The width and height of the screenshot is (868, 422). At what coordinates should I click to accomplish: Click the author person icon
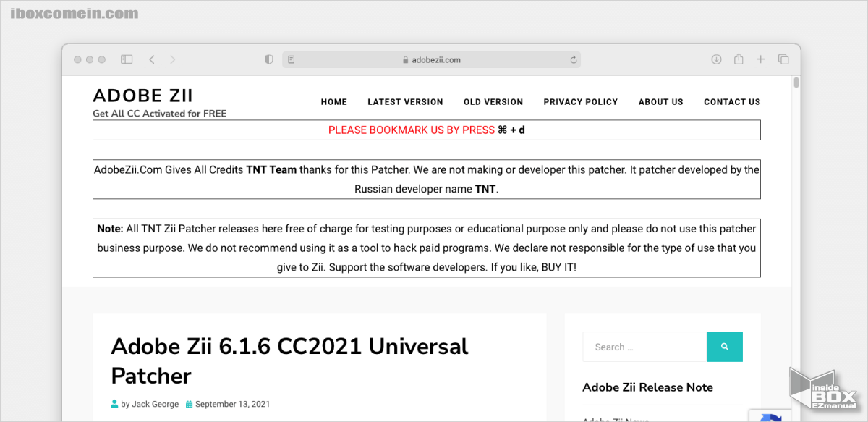coord(114,404)
